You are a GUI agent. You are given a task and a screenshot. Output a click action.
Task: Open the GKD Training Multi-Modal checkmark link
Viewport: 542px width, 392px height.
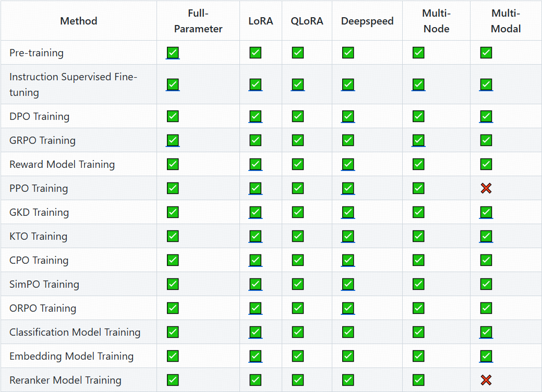(486, 212)
